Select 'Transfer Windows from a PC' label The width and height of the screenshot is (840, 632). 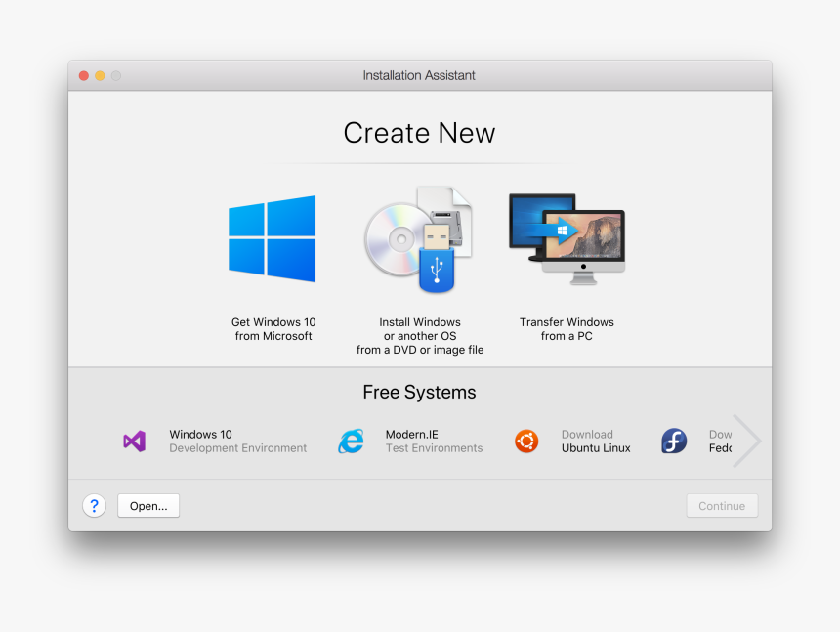tap(567, 329)
